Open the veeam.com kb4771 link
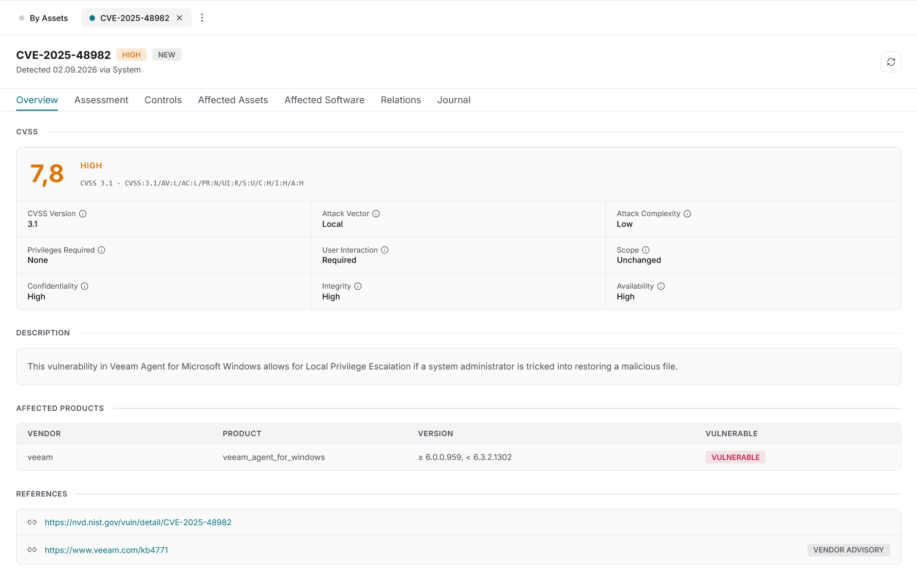 tap(107, 550)
